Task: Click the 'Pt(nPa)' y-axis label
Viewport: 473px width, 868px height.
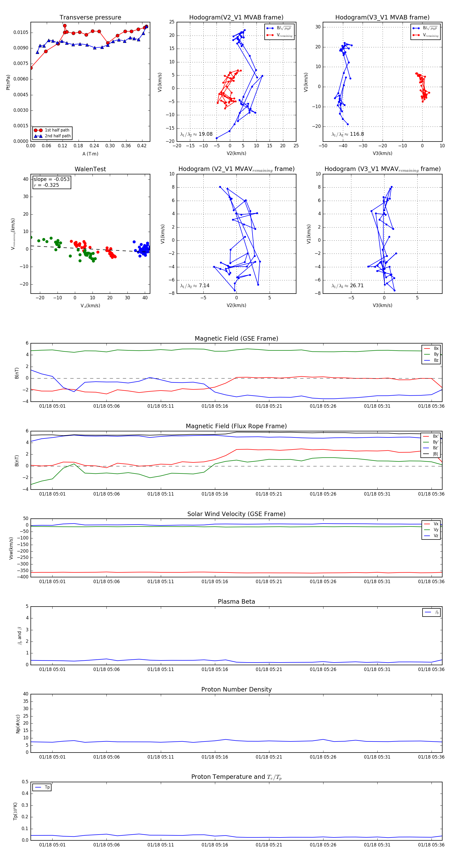Action: tap(8, 82)
